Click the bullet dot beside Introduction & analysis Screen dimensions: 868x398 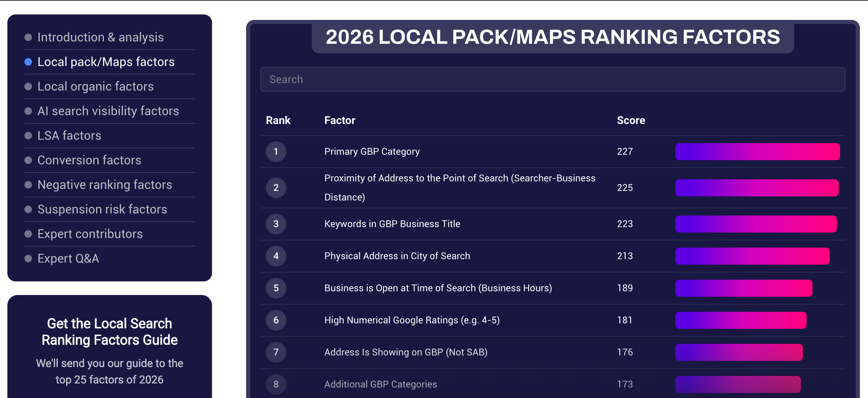tap(28, 37)
